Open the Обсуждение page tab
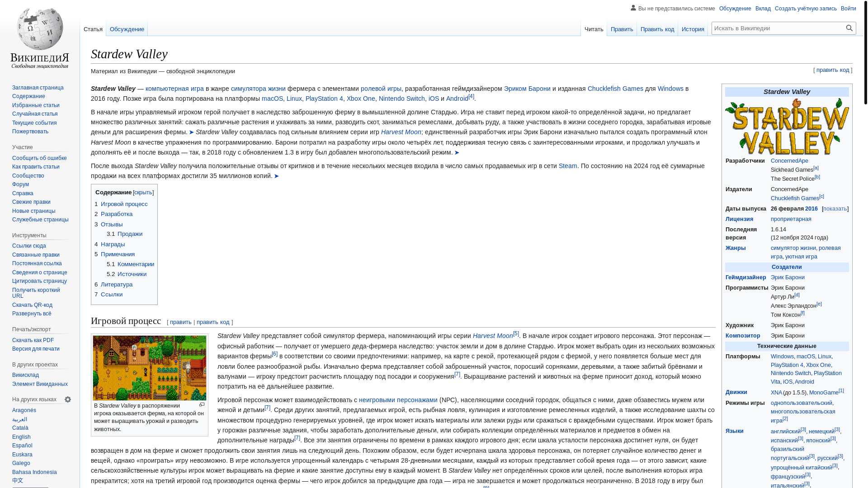 click(x=127, y=29)
